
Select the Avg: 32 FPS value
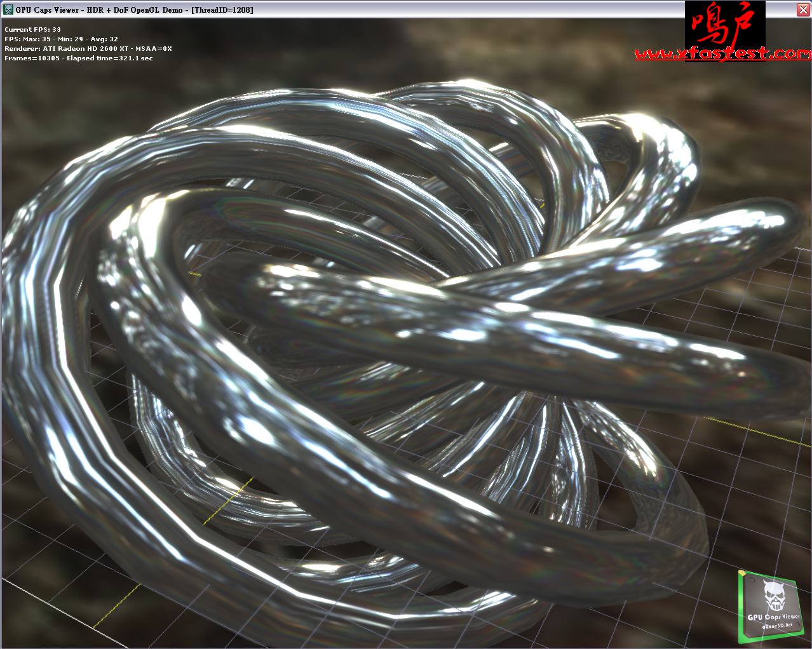[x=104, y=39]
